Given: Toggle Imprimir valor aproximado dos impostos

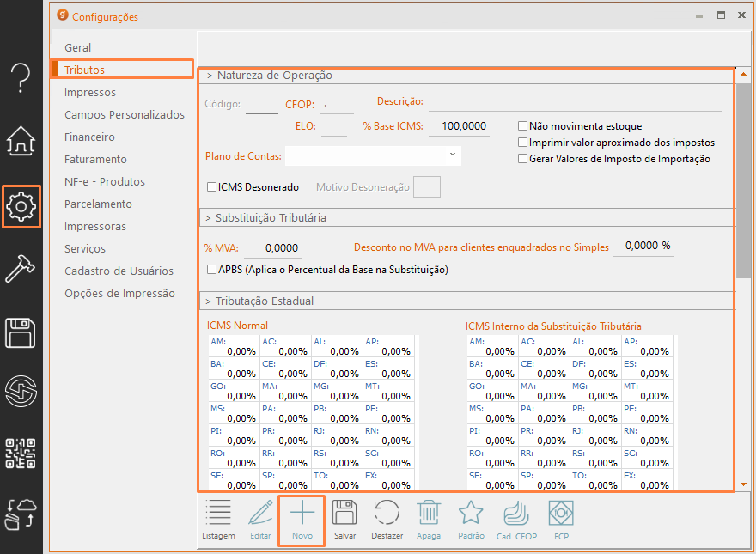Looking at the screenshot, I should (522, 143).
